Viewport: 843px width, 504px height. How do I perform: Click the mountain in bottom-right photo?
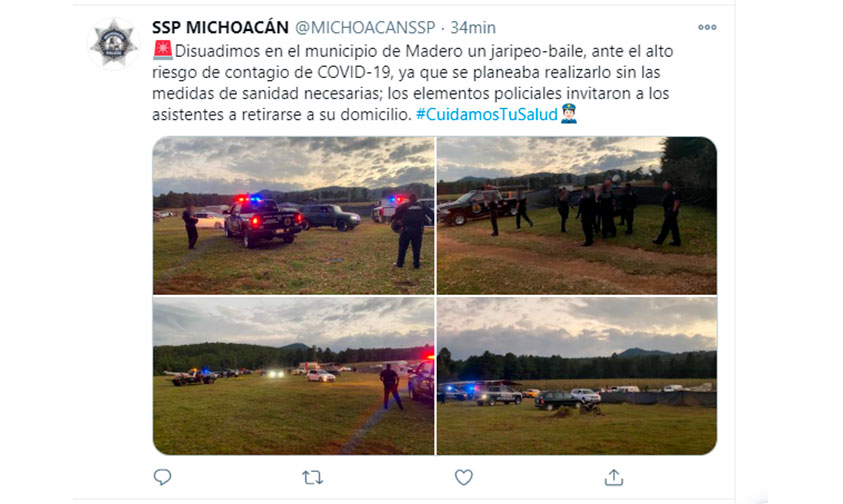point(641,353)
